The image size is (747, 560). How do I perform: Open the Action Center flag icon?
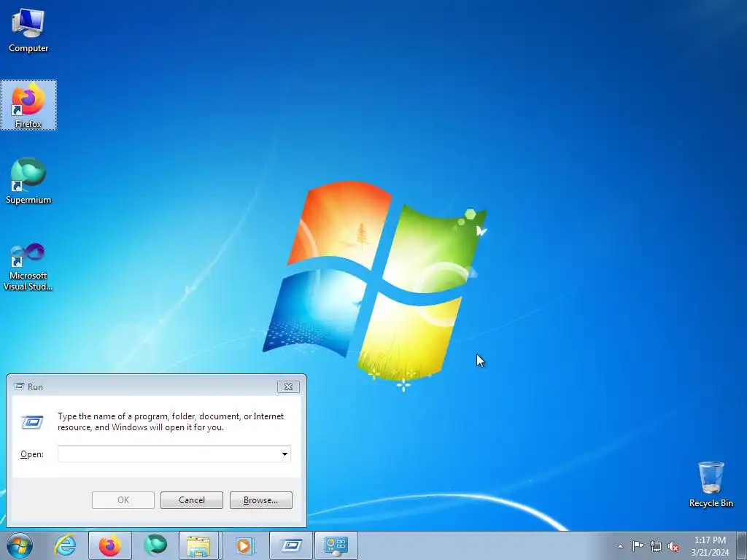pyautogui.click(x=638, y=546)
